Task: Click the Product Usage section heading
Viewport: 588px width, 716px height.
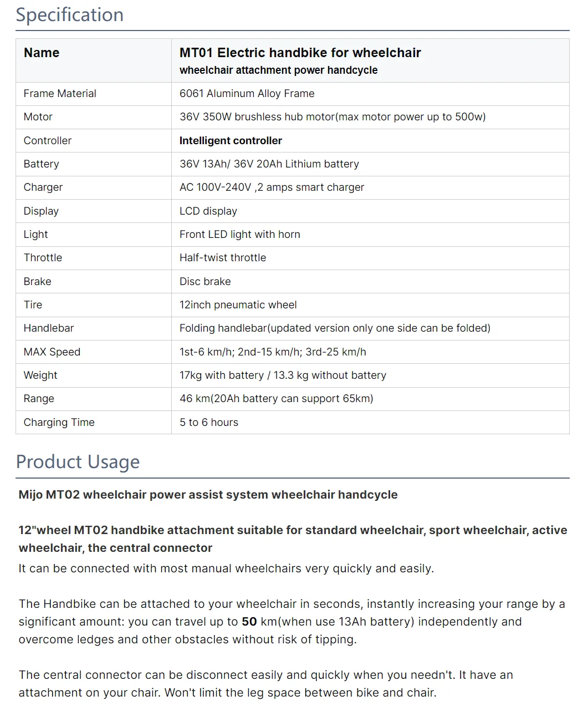Action: [x=78, y=462]
